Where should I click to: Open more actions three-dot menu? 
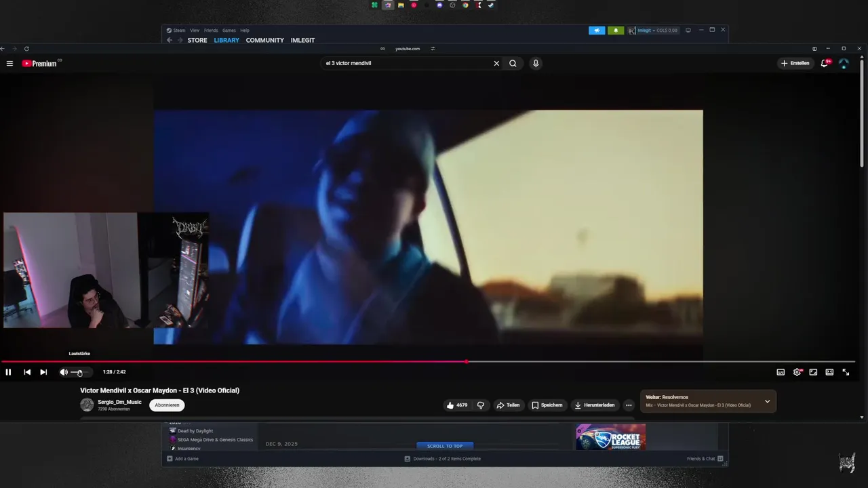coord(629,405)
